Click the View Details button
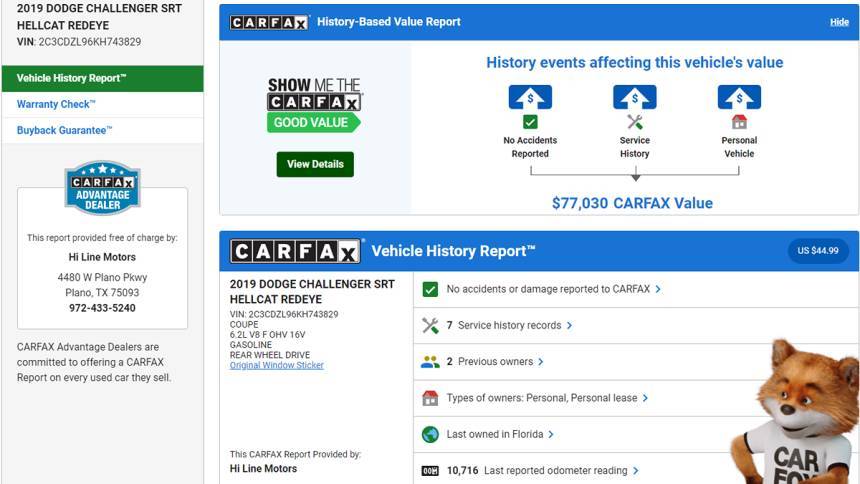860x484 pixels. (315, 164)
